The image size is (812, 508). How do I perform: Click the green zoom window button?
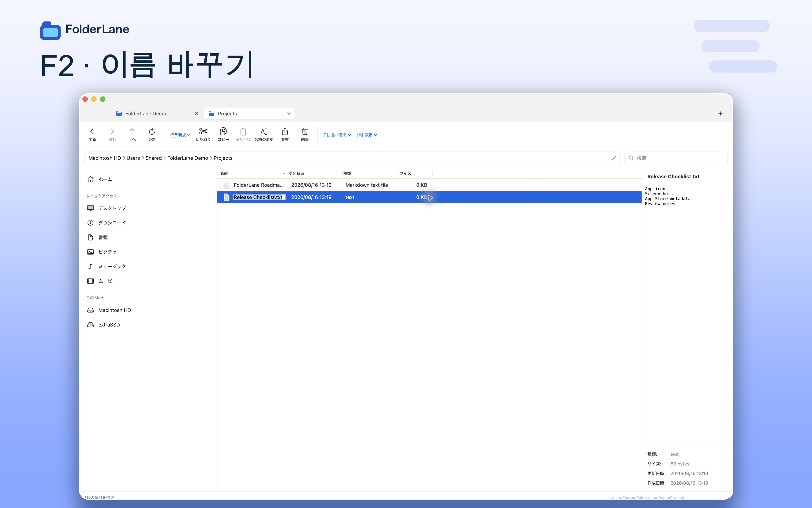click(103, 99)
